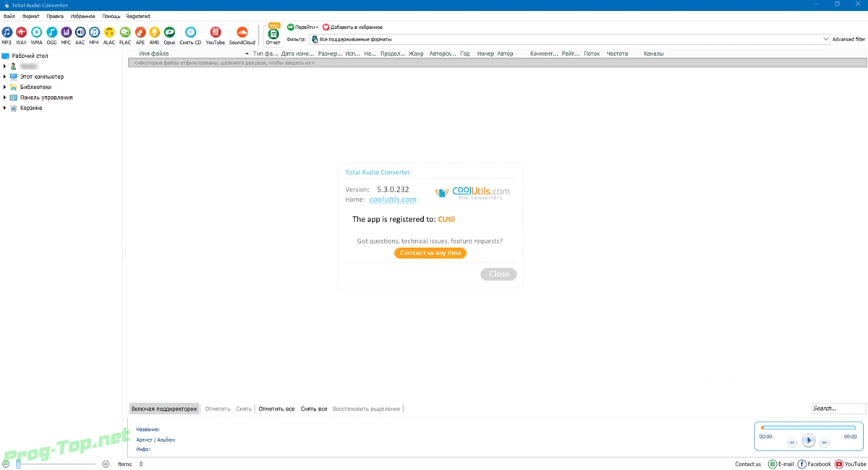Expand Библиотеки tree node
The width and height of the screenshot is (868, 470).
pos(4,87)
